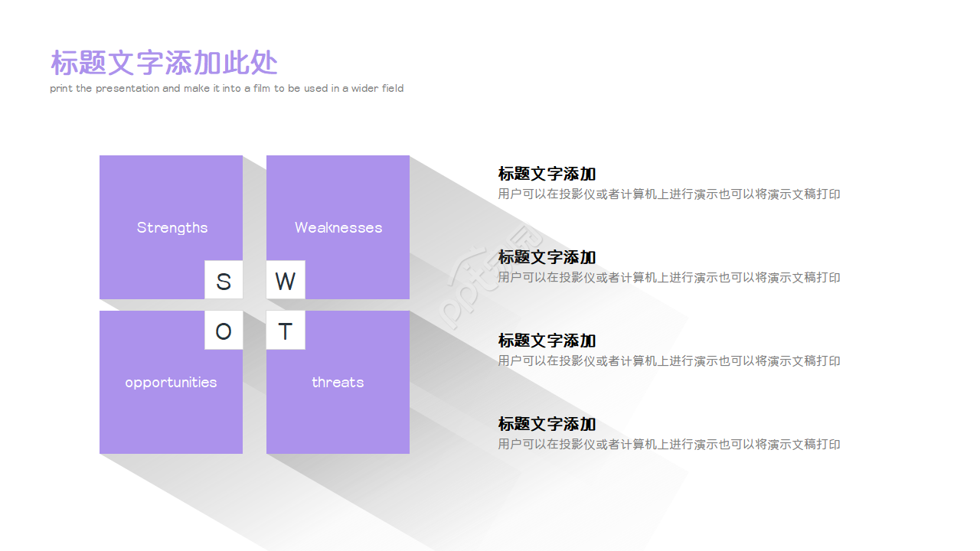Click the white O letter box
Viewport: 980px width, 551px height.
click(x=224, y=330)
